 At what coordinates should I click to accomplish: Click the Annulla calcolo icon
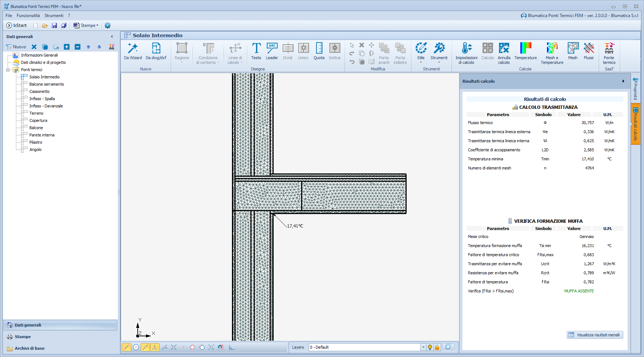[x=504, y=53]
